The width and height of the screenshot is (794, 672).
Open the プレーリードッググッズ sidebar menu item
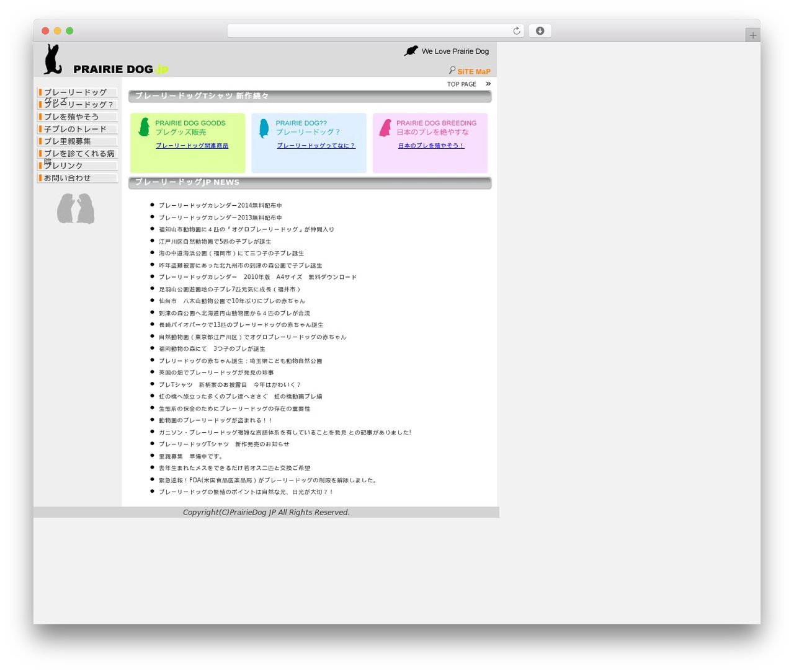coord(78,92)
